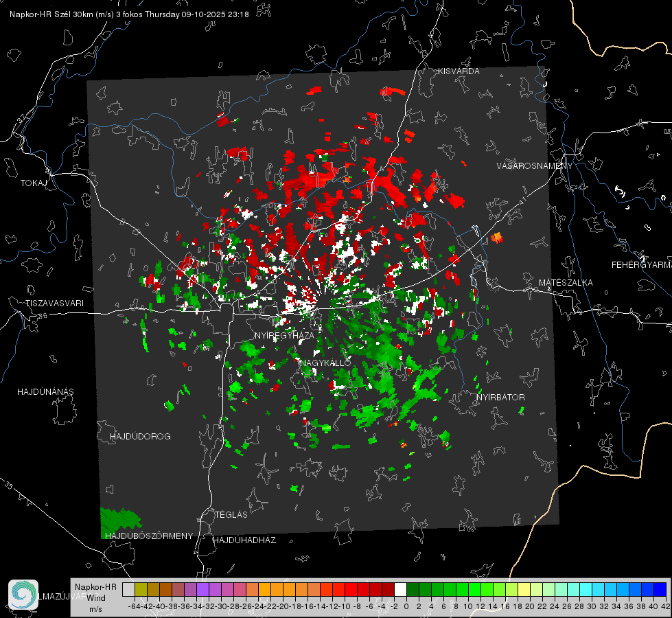Pick the yellow swatch between 18 and 20
Screen dimensions: 672x618
(524, 589)
